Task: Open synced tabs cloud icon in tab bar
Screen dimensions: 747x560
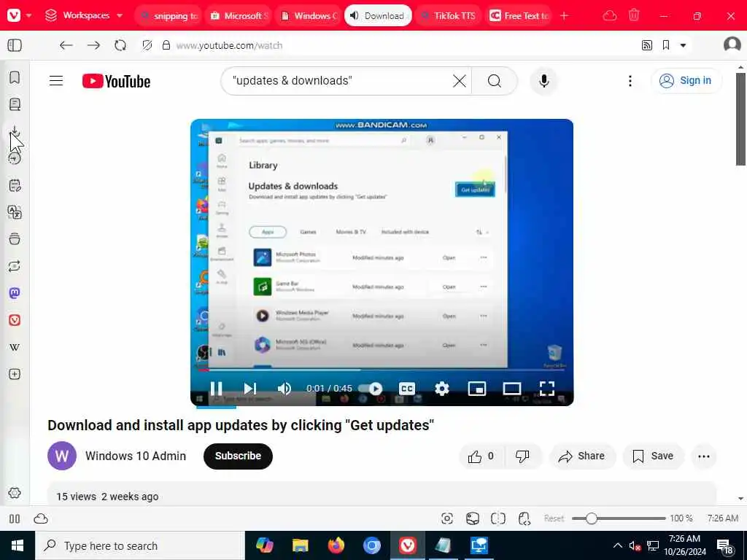Action: (x=610, y=16)
